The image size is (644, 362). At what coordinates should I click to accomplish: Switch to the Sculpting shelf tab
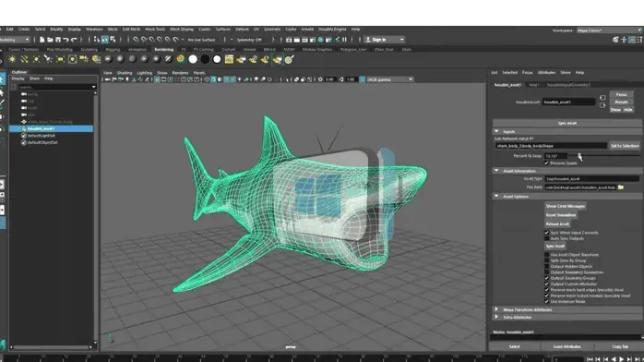[89, 49]
